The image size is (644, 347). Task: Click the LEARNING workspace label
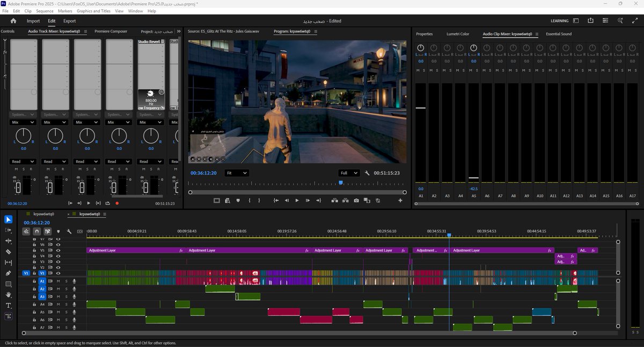click(x=559, y=21)
